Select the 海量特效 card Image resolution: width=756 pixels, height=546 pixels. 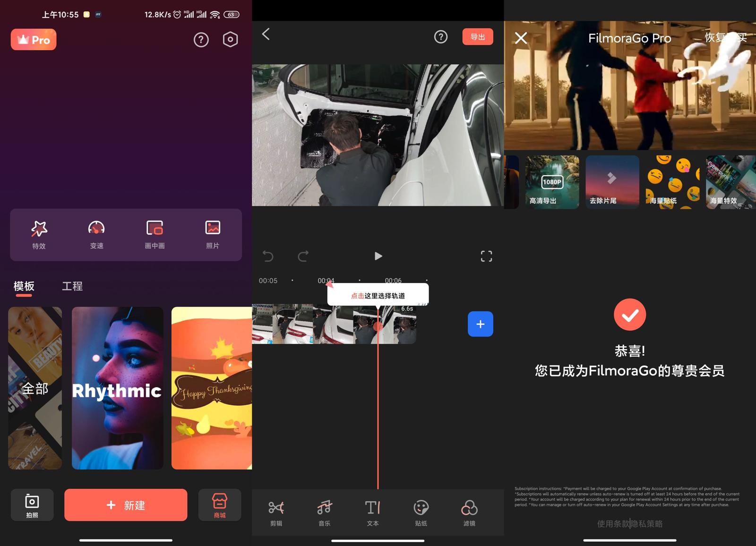tap(731, 182)
